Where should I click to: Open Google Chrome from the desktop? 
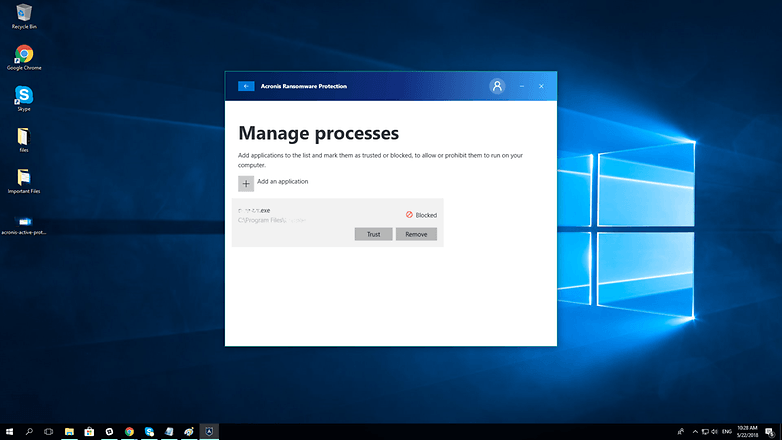[x=24, y=55]
